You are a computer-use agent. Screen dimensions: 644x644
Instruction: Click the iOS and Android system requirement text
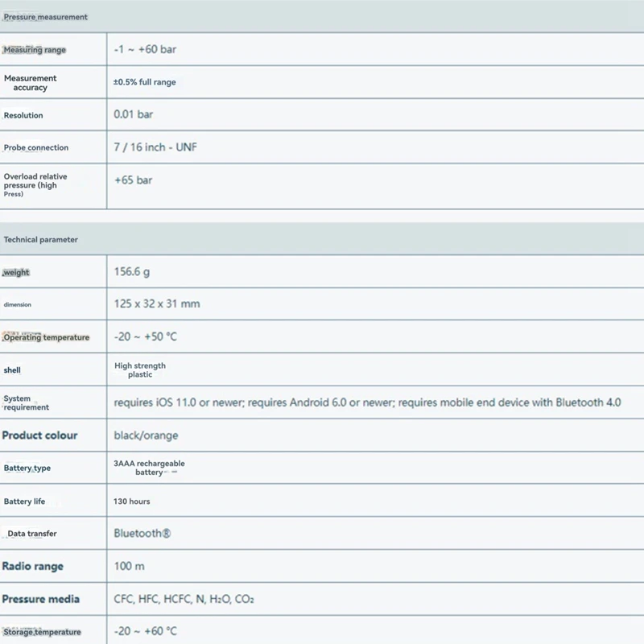[x=367, y=402]
